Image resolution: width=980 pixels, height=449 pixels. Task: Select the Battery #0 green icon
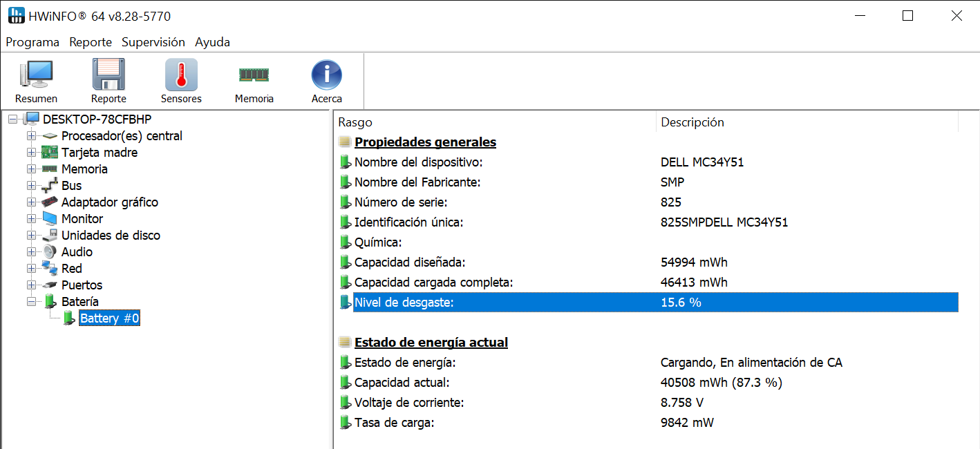point(68,318)
